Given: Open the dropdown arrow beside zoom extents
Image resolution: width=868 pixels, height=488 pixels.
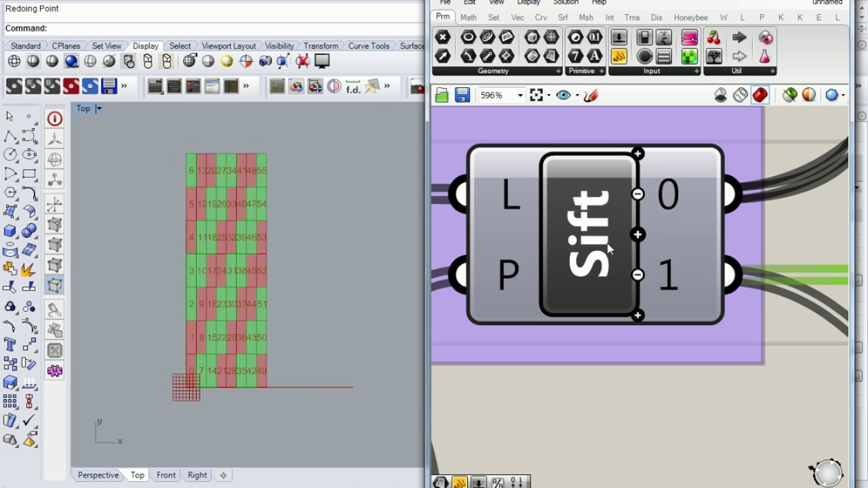Looking at the screenshot, I should click(549, 96).
